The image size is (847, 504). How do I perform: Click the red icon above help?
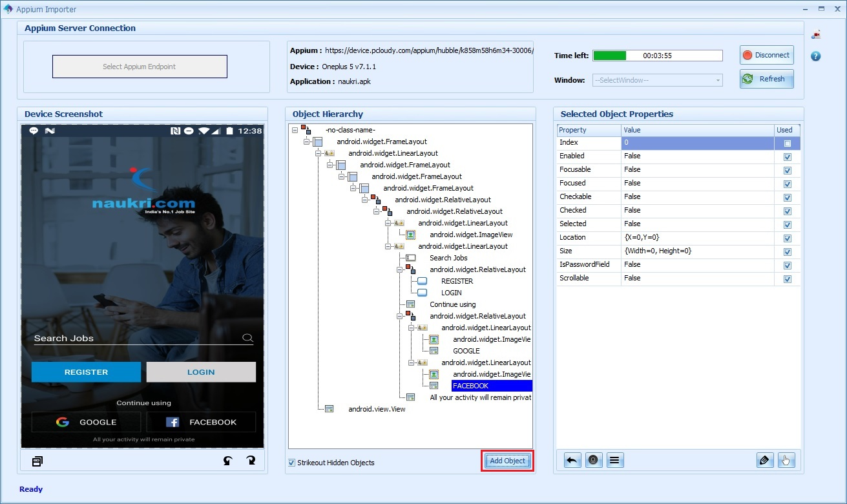pos(816,35)
